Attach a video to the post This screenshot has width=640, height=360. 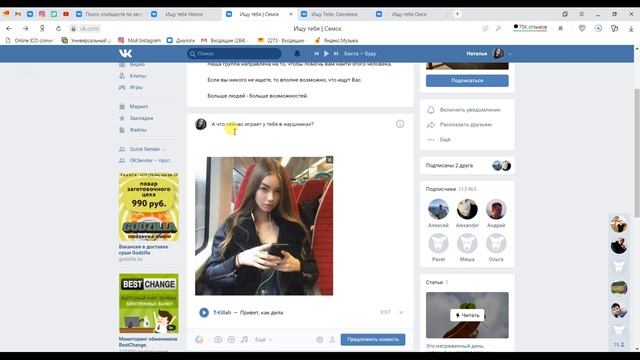coord(231,340)
